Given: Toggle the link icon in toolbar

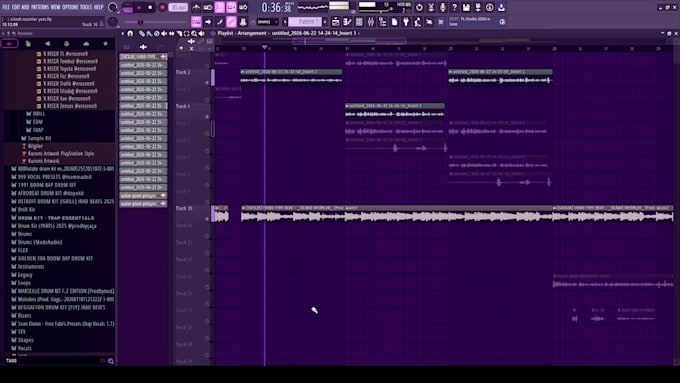Looking at the screenshot, I should pos(232,22).
